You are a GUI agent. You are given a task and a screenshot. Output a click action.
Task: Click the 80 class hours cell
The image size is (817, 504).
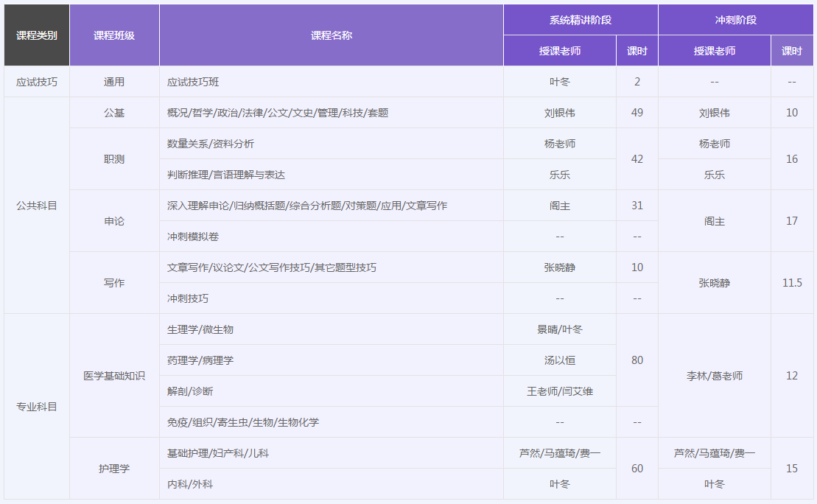[637, 360]
